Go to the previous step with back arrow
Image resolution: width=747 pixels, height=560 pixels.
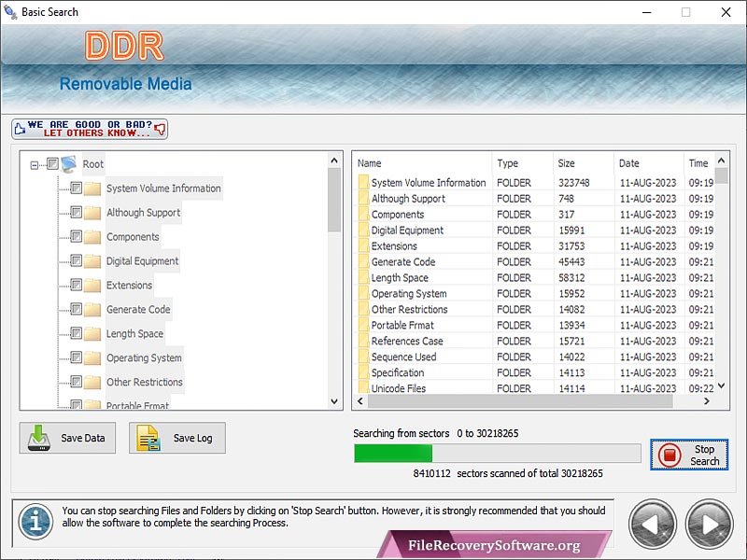click(x=653, y=524)
